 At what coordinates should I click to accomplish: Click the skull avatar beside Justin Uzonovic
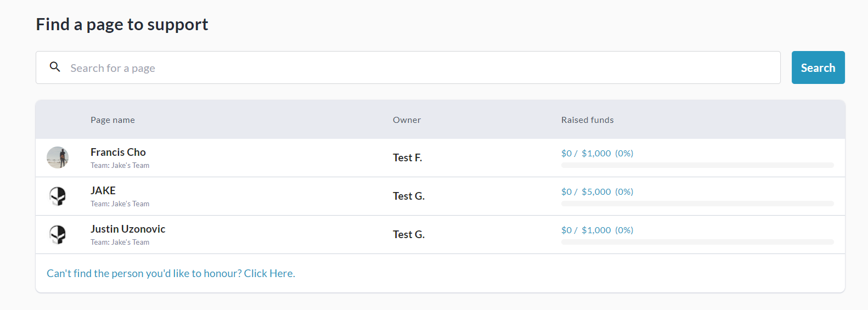point(58,234)
